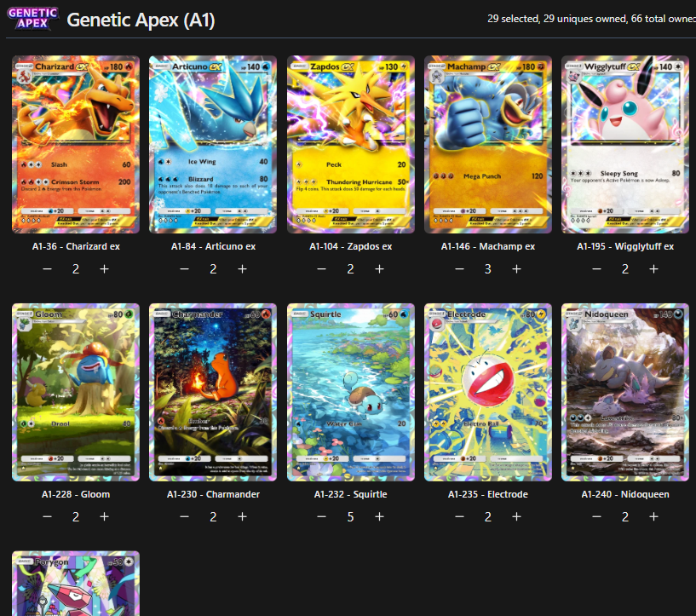Select the Zapdos ex card thumbnail
This screenshot has height=616, width=696.
coord(351,144)
